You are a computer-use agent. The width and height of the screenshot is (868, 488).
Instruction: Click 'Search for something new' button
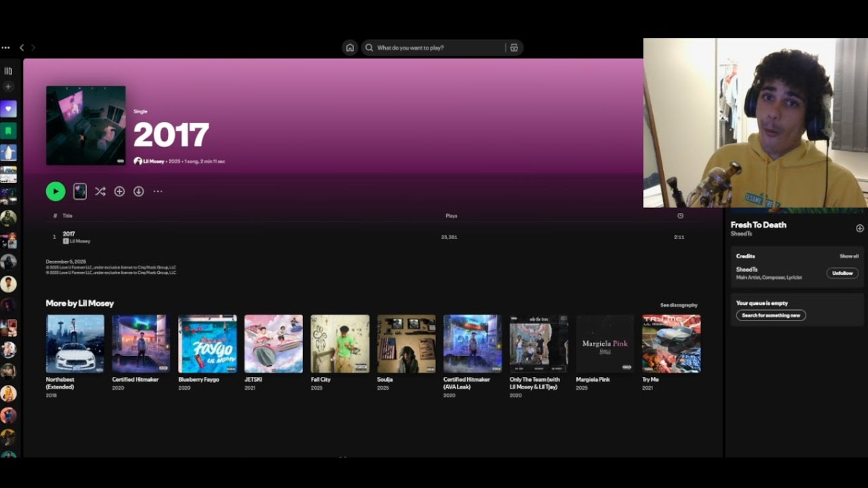[x=771, y=315]
